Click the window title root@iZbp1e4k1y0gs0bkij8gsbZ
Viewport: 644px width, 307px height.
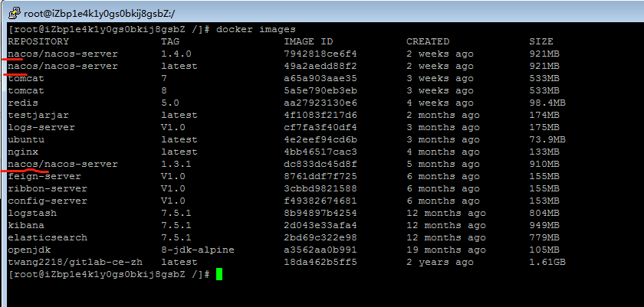pos(99,14)
